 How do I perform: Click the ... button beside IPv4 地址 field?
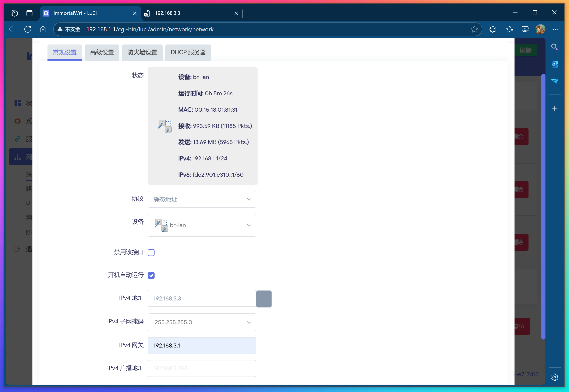click(x=264, y=299)
